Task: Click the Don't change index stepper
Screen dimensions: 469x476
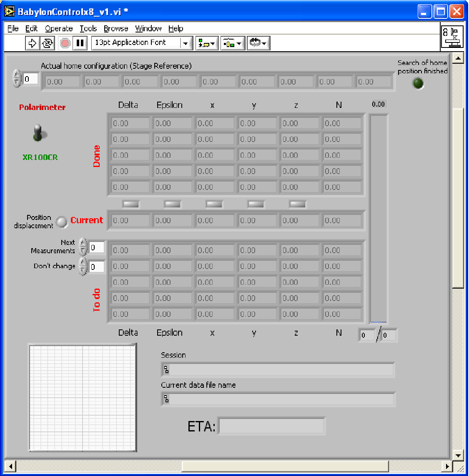Action: [x=83, y=266]
